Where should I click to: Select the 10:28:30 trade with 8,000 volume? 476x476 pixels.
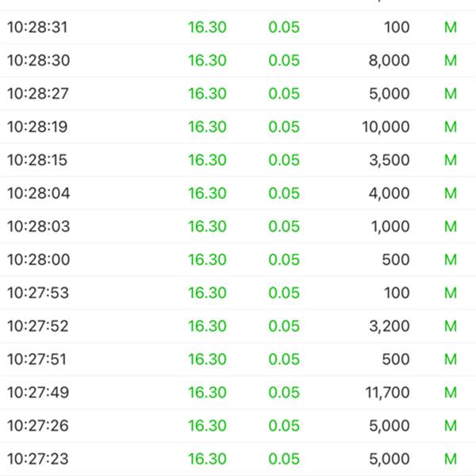pos(238,60)
